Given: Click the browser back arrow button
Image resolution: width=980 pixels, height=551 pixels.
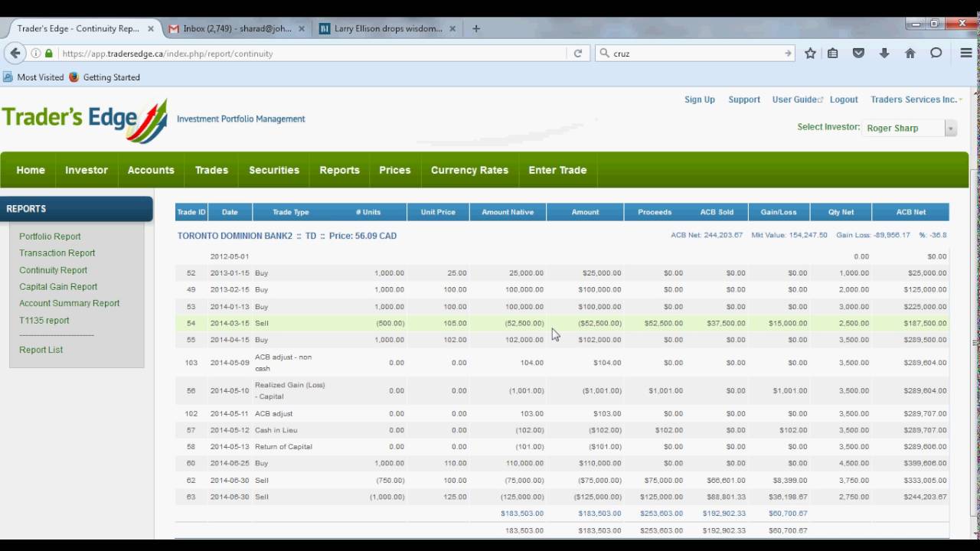Looking at the screenshot, I should [x=15, y=54].
